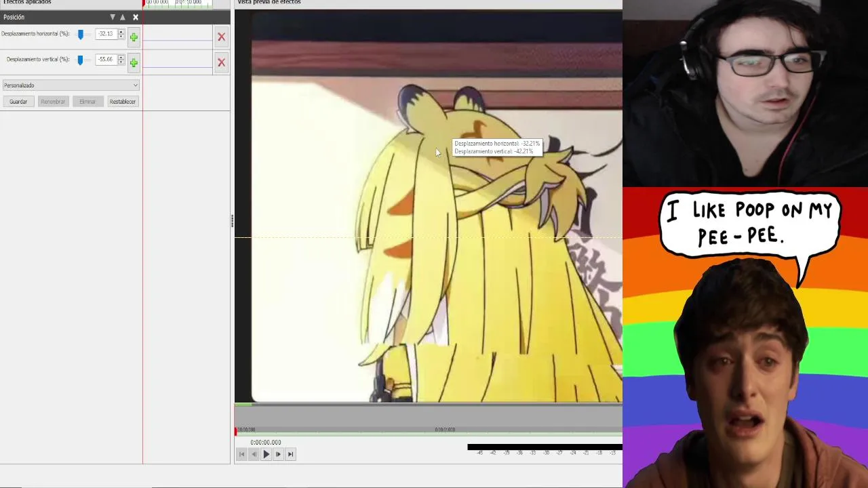Increase horizontal offset with the stepper arrows
The height and width of the screenshot is (488, 868).
pyautogui.click(x=121, y=32)
